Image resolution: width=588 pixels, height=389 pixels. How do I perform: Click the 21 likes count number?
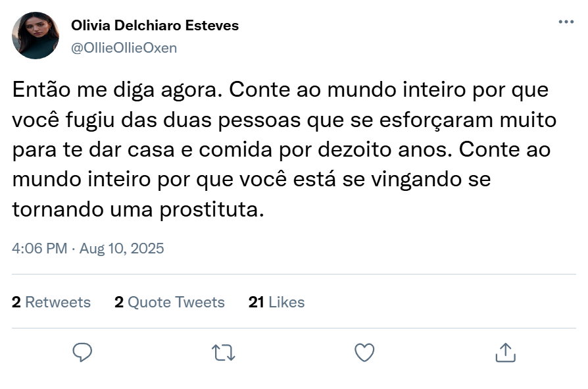pyautogui.click(x=257, y=302)
